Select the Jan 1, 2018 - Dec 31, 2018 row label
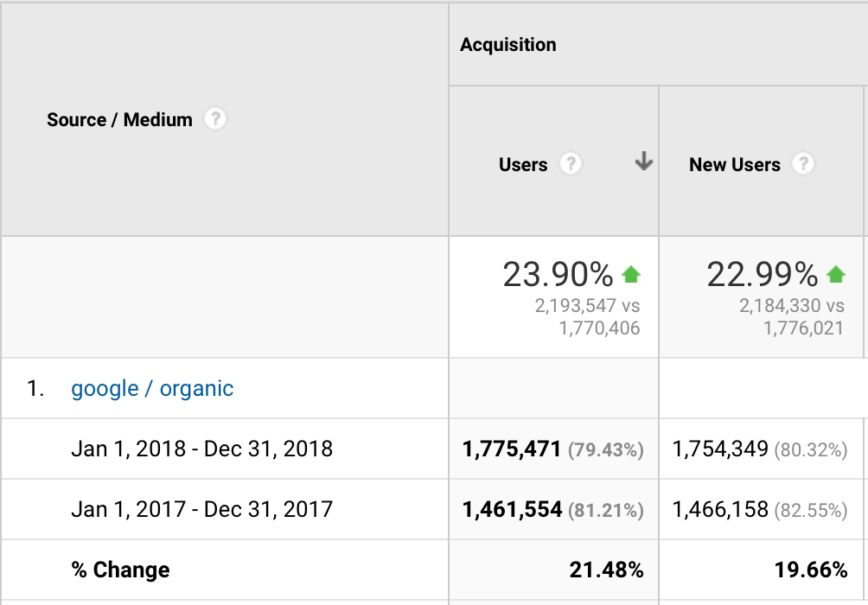The width and height of the screenshot is (868, 605). point(201,449)
